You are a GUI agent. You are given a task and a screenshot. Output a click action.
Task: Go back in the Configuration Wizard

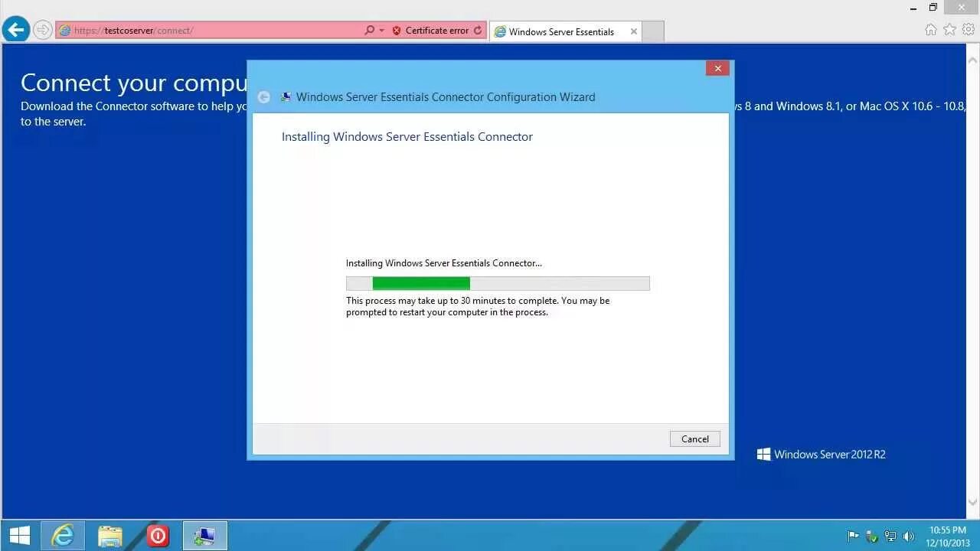click(x=263, y=97)
